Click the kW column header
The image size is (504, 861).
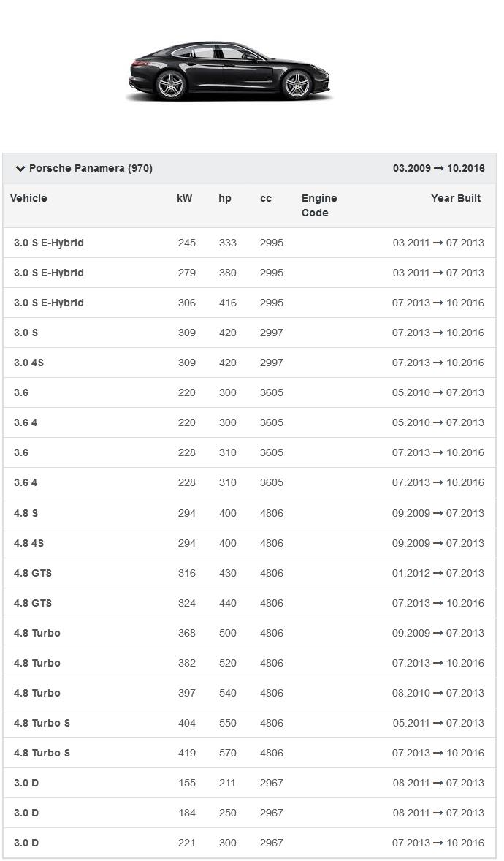185,198
